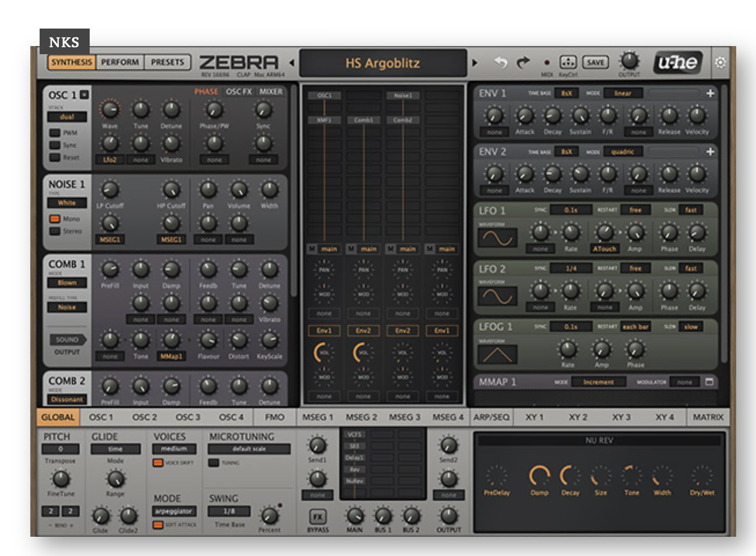Expand the arrow next to OSC 1 title

84,94
